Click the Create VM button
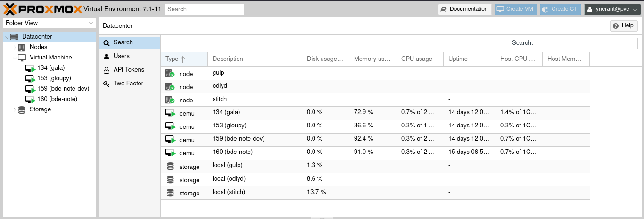Image resolution: width=644 pixels, height=219 pixels. click(515, 9)
